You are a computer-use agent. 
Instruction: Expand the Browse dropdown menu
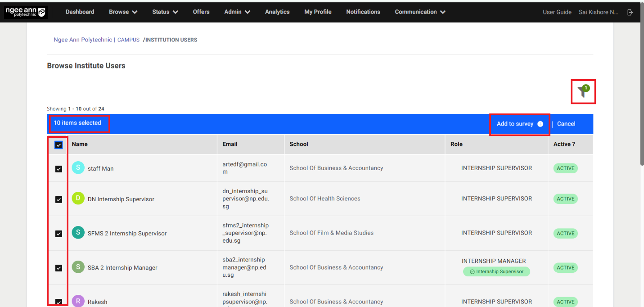[x=123, y=12]
